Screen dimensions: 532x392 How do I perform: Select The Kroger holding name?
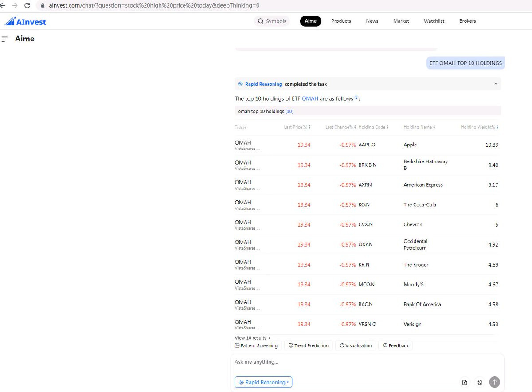[416, 265]
